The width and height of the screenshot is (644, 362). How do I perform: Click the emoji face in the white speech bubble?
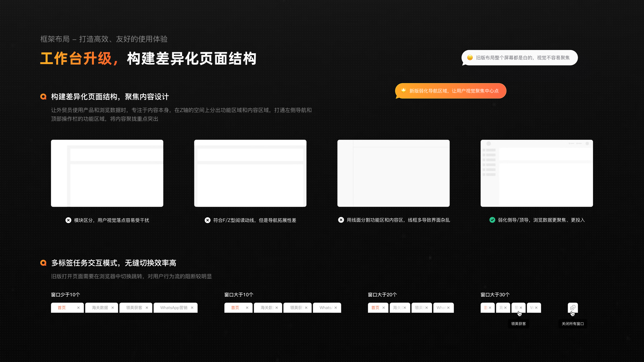click(470, 58)
